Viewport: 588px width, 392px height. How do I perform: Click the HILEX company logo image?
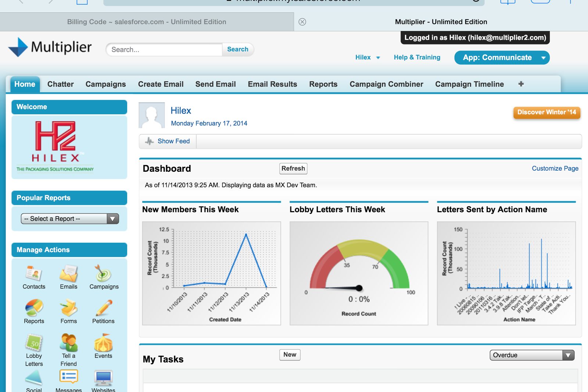click(55, 147)
